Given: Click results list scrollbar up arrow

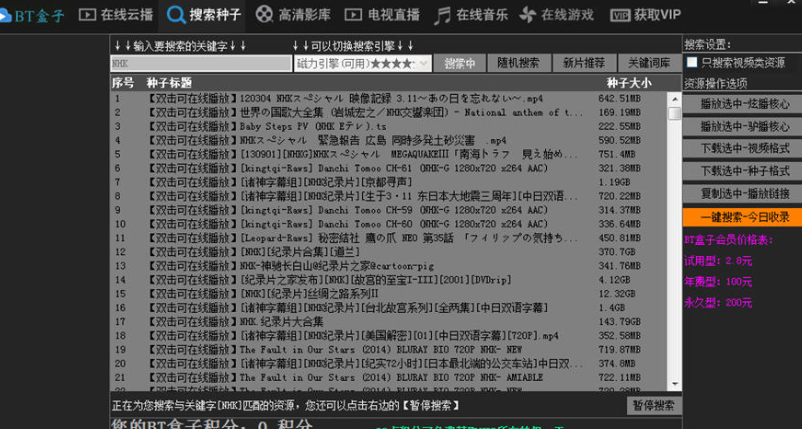Looking at the screenshot, I should tap(675, 99).
